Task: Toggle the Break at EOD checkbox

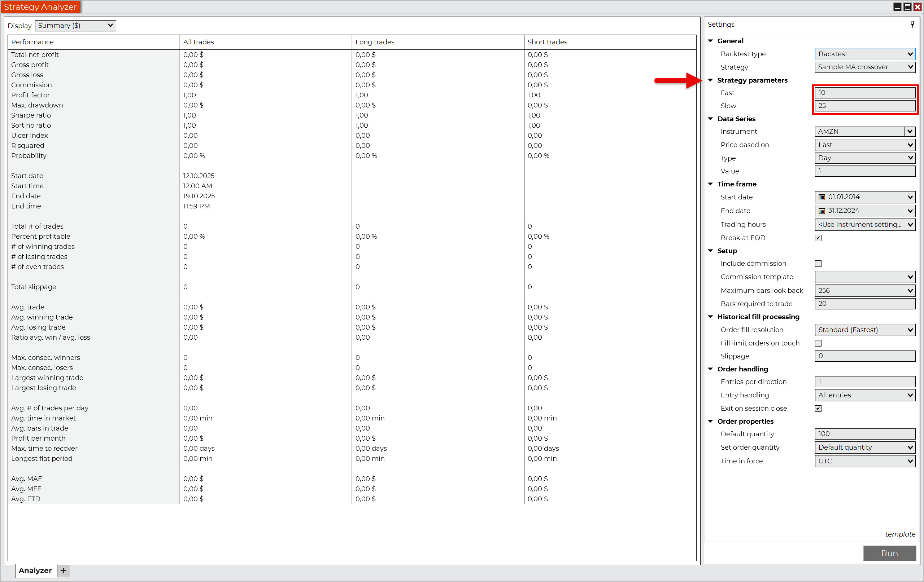Action: (818, 238)
